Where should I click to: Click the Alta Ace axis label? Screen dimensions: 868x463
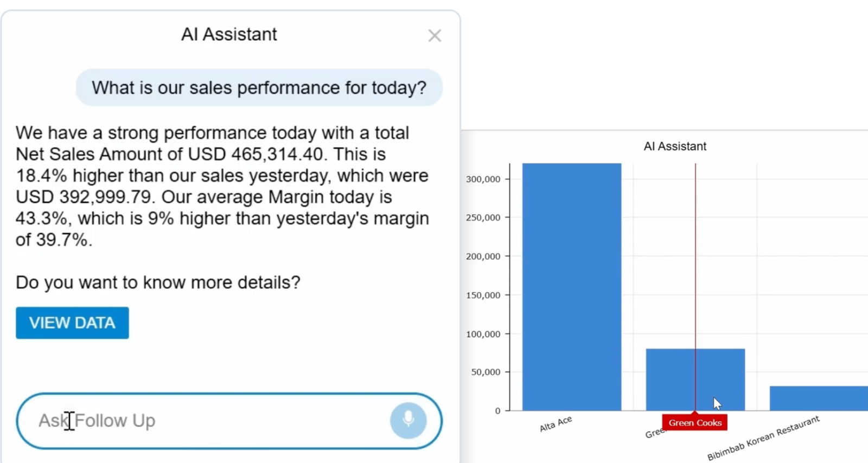(x=556, y=424)
